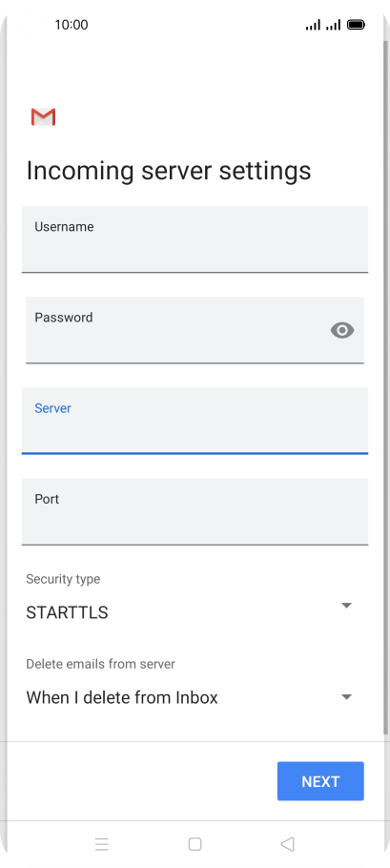Screen dimensions: 390x868
Task: Select the Port input field
Action: pos(195,511)
